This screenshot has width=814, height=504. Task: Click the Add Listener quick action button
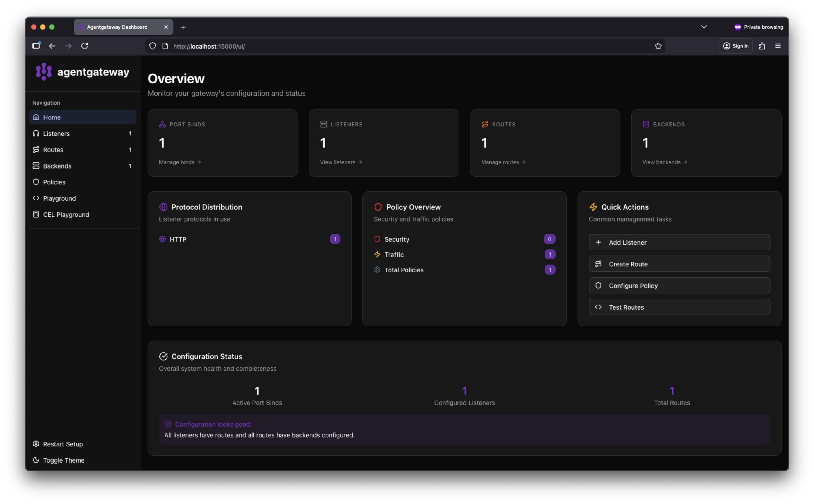pyautogui.click(x=679, y=242)
